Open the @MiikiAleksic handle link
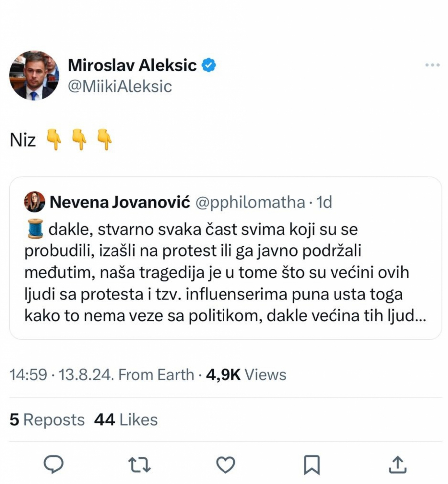Viewport: 448px width, 484px height. [119, 86]
